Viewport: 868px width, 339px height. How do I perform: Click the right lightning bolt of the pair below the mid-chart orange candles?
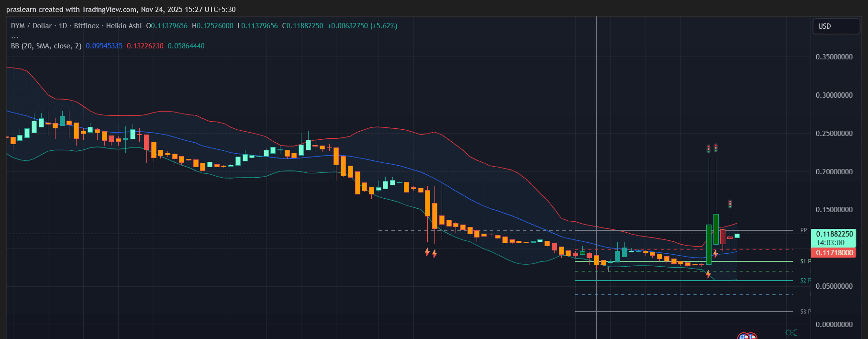[434, 253]
